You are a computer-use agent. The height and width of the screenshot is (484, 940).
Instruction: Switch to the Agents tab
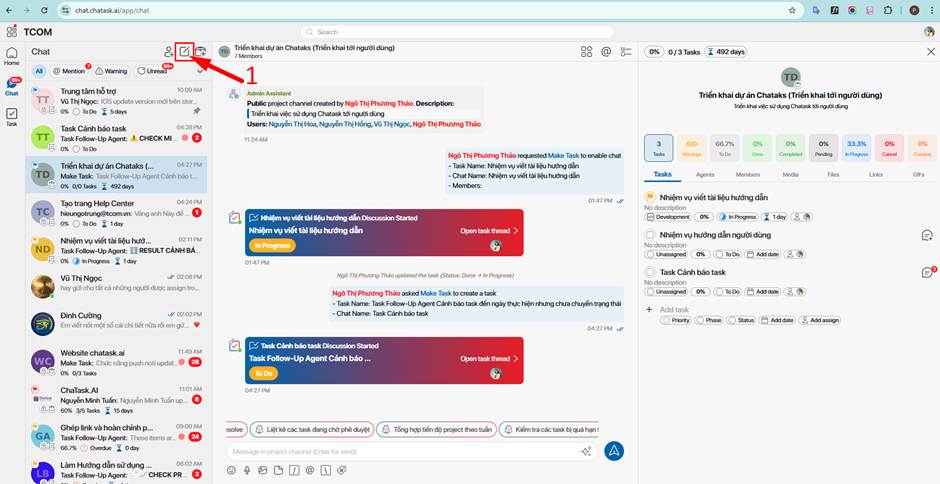705,175
